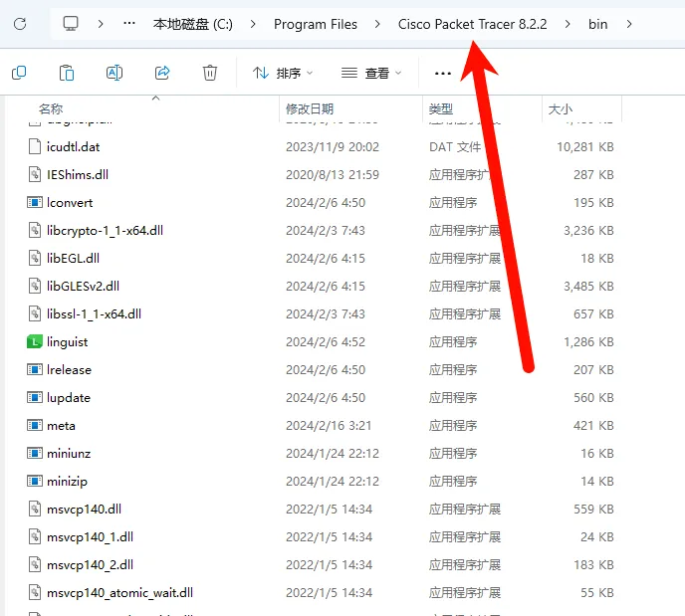Click the size value 421 KB
685x616 pixels.
593,425
